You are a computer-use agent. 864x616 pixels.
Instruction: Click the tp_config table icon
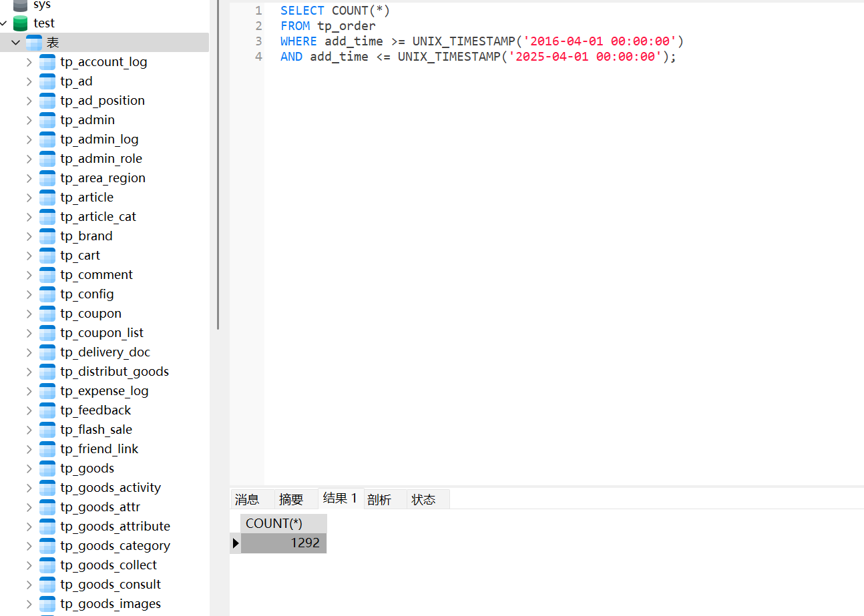pos(47,294)
